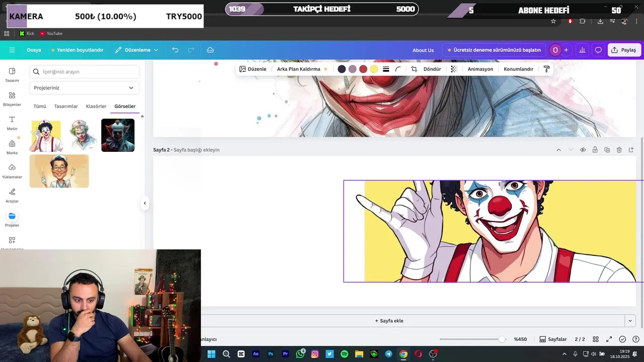Switch to the Klasörler tab

point(96,106)
